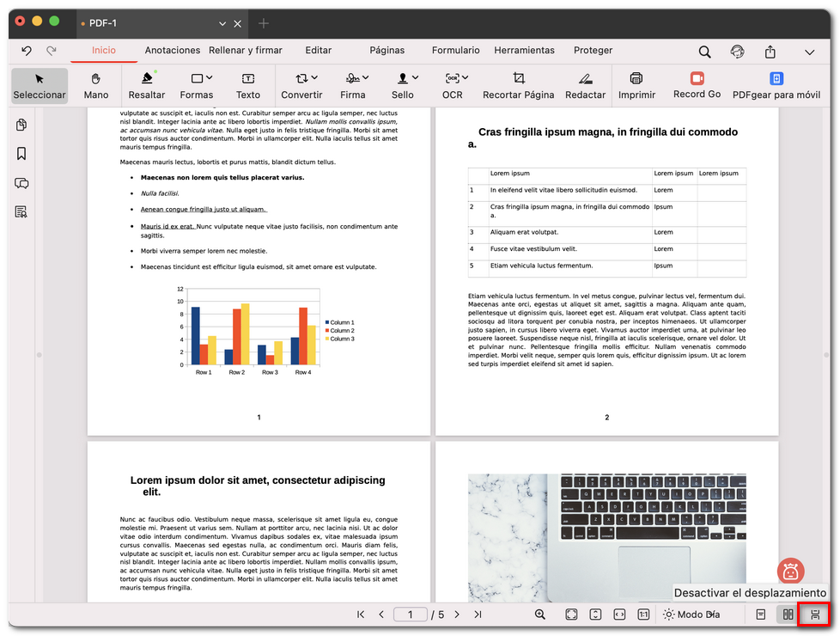Toggle continuous scrolling button

[815, 615]
